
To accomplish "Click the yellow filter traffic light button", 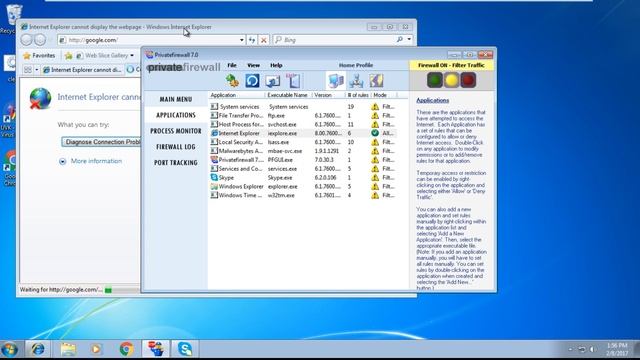I will click(451, 80).
